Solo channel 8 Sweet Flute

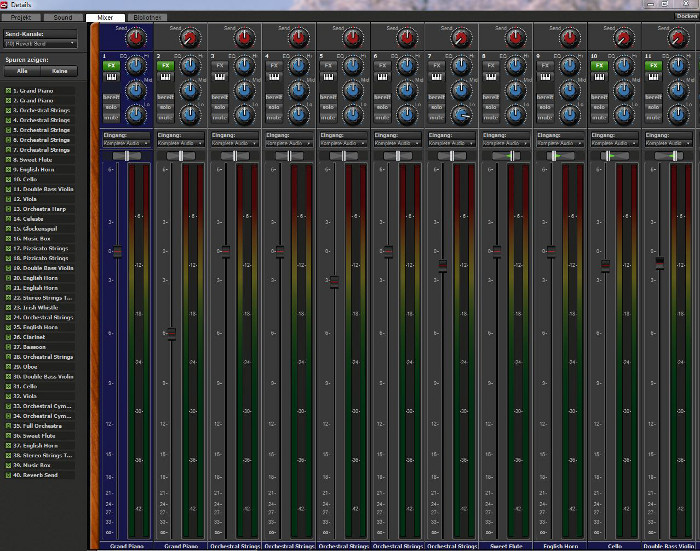click(x=491, y=107)
